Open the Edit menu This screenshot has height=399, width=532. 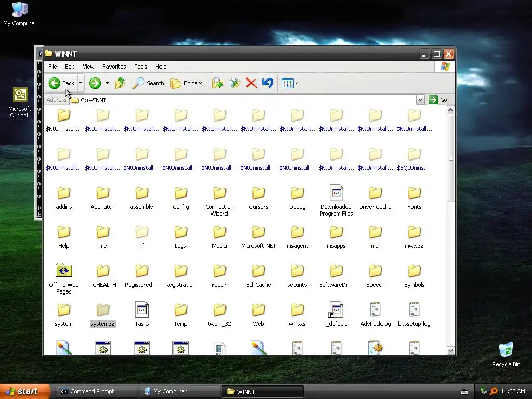tap(70, 66)
